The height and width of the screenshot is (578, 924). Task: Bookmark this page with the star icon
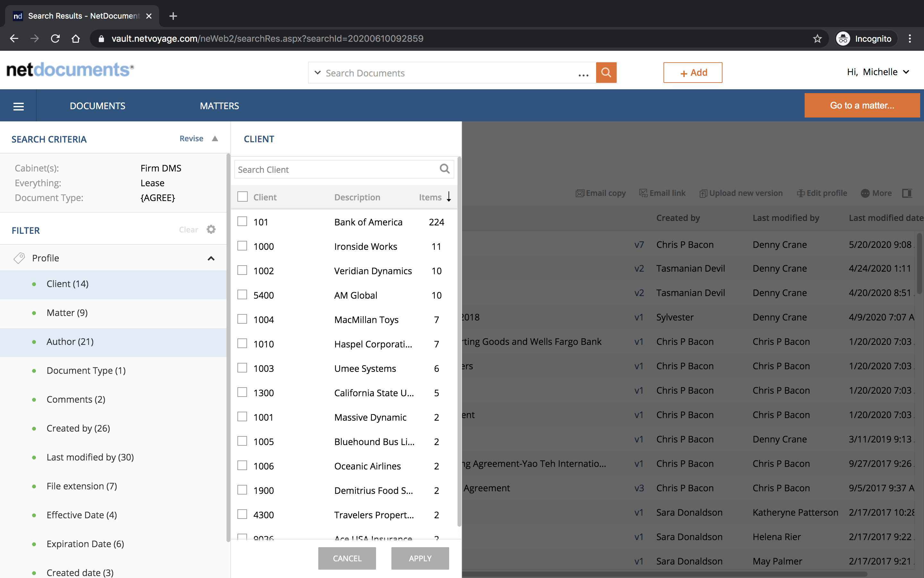click(x=817, y=39)
